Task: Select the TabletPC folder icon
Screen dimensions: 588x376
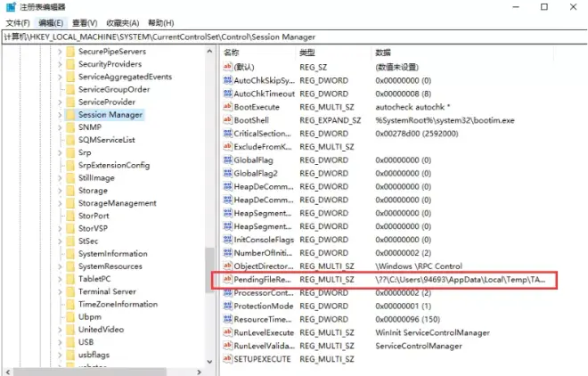Action: pos(70,279)
